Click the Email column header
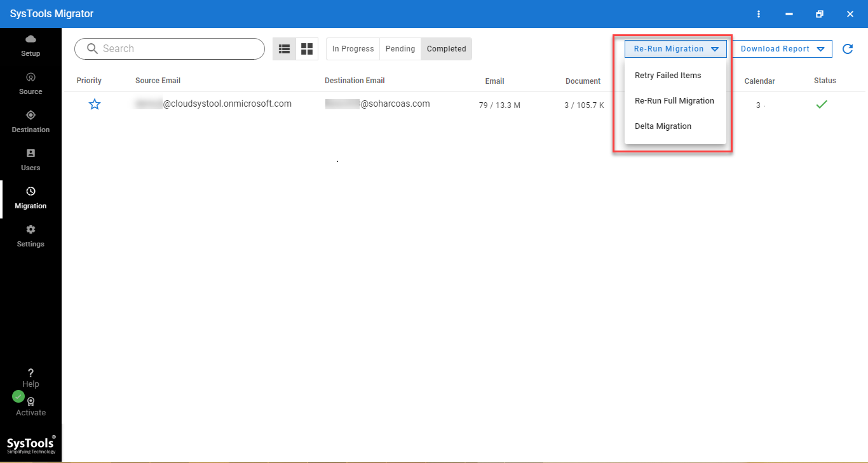 (494, 81)
